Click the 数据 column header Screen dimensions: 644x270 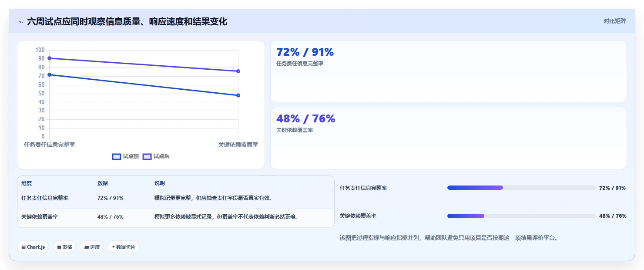(103, 183)
